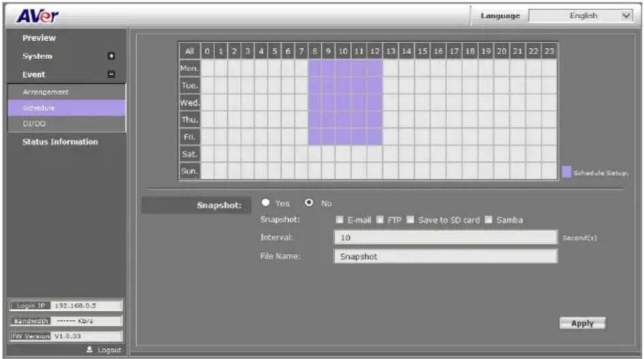Toggle Saturday hour 9 schedule cell
Image resolution: width=644 pixels, height=359 pixels.
(x=328, y=154)
